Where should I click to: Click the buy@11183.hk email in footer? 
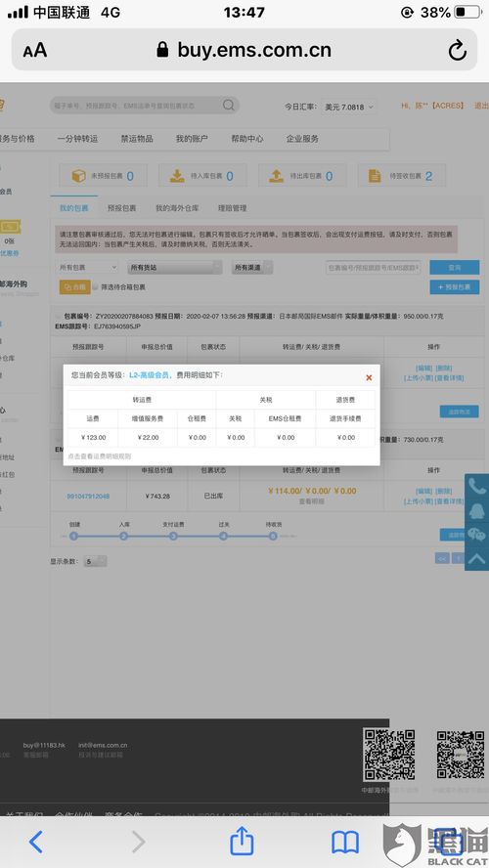click(44, 745)
